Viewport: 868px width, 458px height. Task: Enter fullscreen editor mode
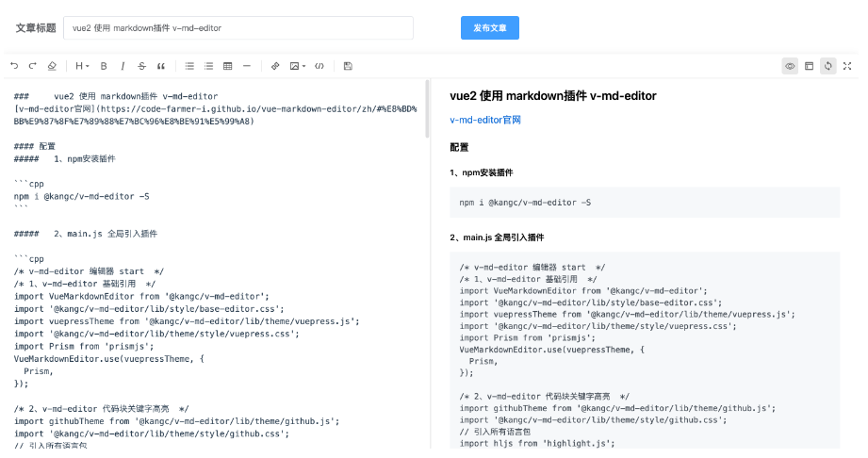click(x=847, y=66)
